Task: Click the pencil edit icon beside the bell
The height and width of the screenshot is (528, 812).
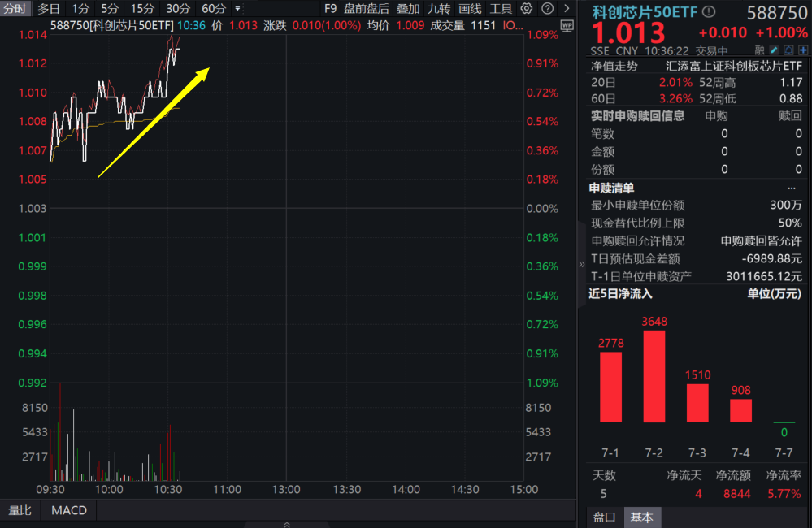Action: (773, 50)
